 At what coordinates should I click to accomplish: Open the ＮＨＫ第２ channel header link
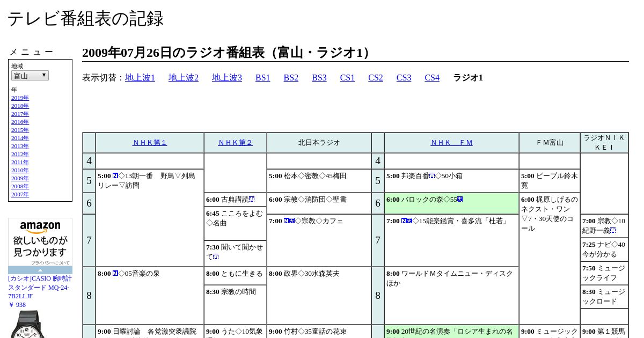coord(235,143)
